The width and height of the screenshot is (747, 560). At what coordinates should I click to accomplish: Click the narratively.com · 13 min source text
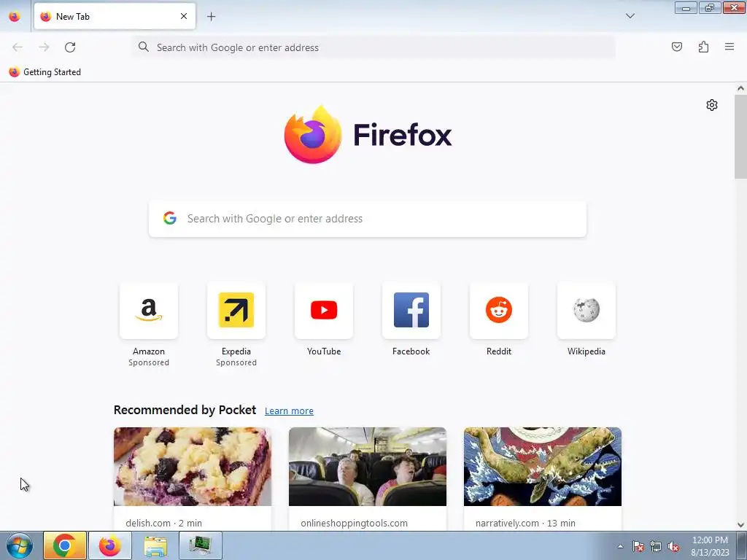click(x=525, y=523)
